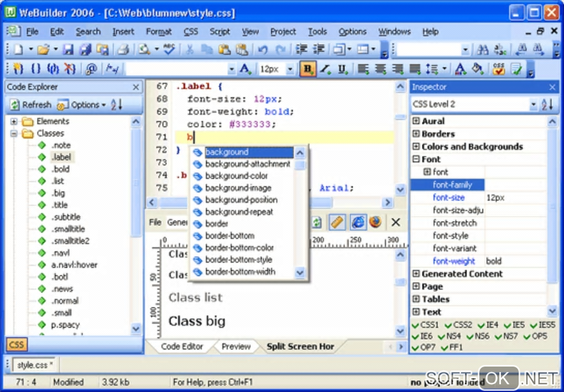Select background-color in autocomplete list
Viewport: 564px width, 392px height.
[x=236, y=176]
